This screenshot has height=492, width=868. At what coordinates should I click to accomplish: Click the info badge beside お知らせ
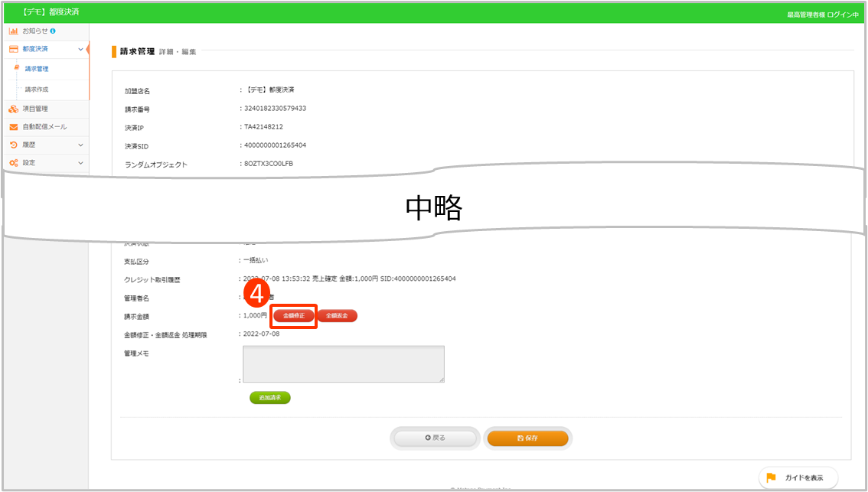pyautogui.click(x=53, y=31)
